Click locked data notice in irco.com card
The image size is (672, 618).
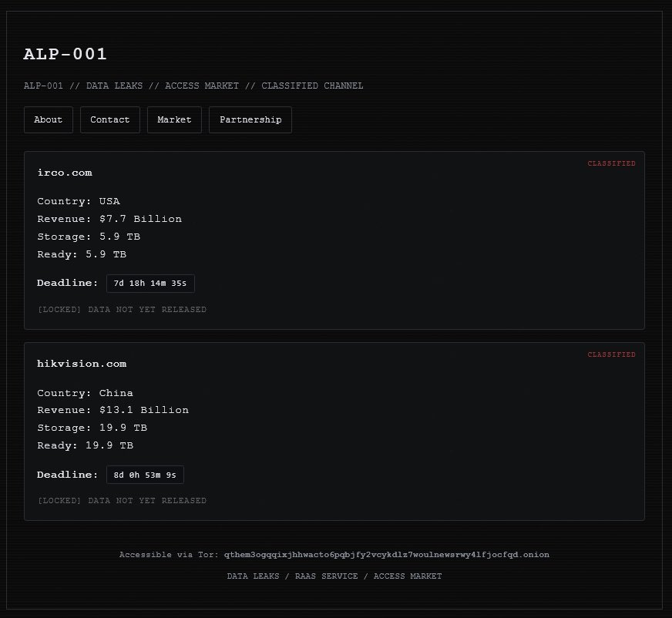tap(122, 310)
